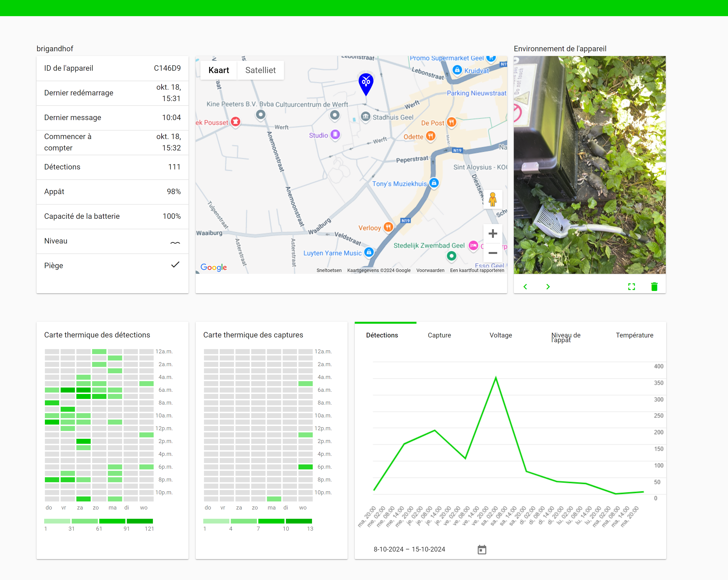Open Sneltoetsen link on map
The image size is (728, 580).
[329, 270]
